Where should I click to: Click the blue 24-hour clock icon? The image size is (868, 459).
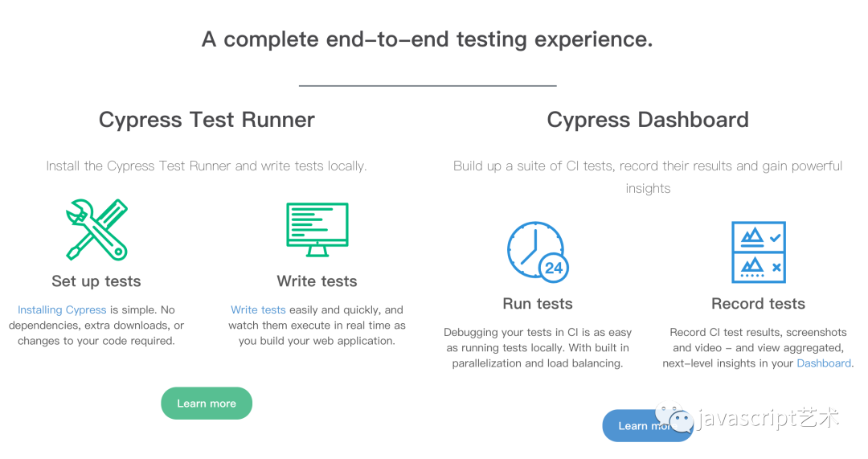(x=537, y=252)
